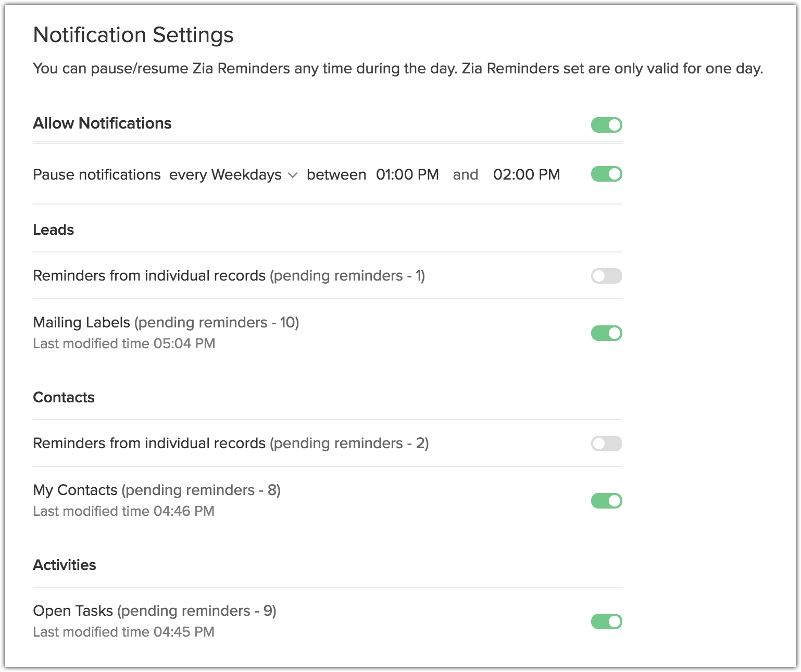
Task: Disable Open Tasks reminders switch
Action: point(606,622)
